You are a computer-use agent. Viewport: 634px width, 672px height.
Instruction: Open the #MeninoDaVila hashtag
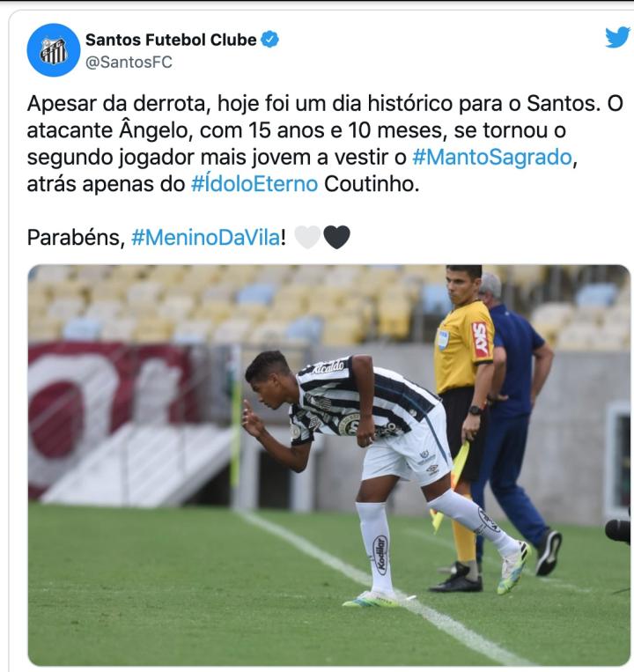(x=206, y=237)
